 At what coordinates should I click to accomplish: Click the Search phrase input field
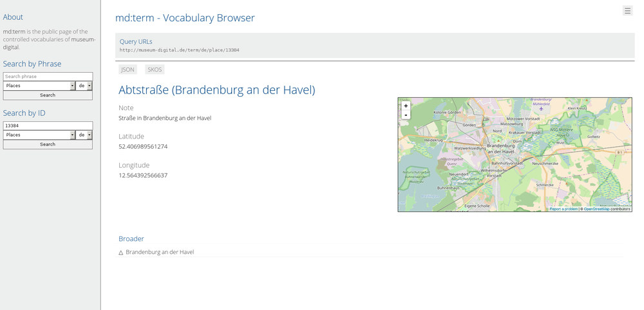coord(48,77)
